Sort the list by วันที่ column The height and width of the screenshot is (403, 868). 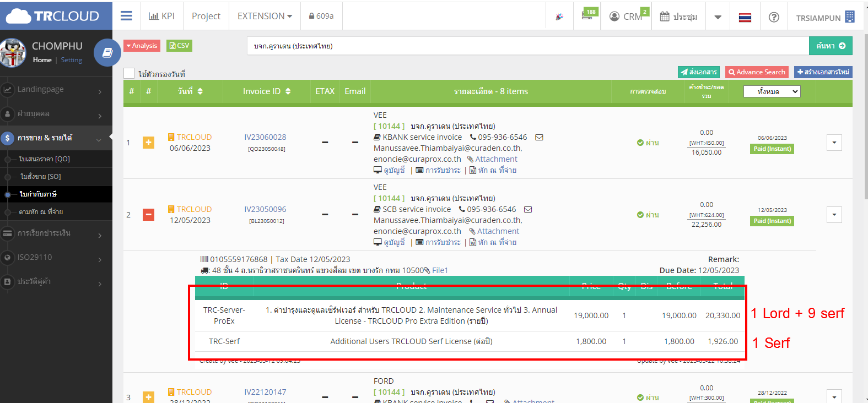190,91
